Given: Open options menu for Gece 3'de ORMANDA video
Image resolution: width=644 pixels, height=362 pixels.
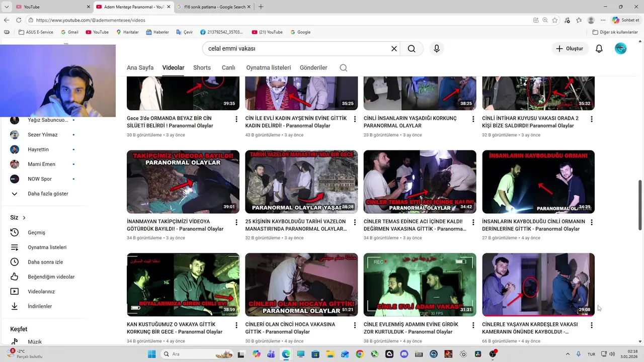Looking at the screenshot, I should [x=236, y=119].
